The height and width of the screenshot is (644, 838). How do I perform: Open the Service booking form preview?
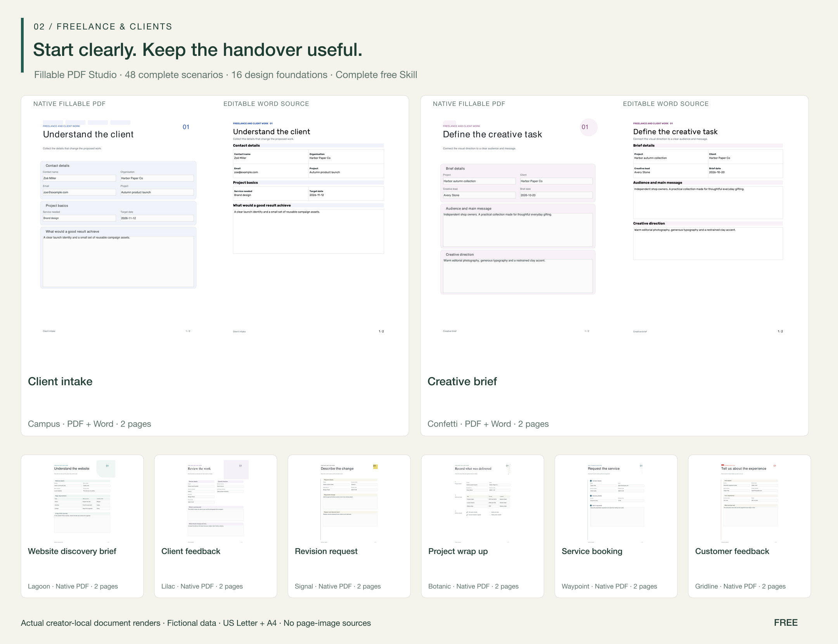coord(616,501)
